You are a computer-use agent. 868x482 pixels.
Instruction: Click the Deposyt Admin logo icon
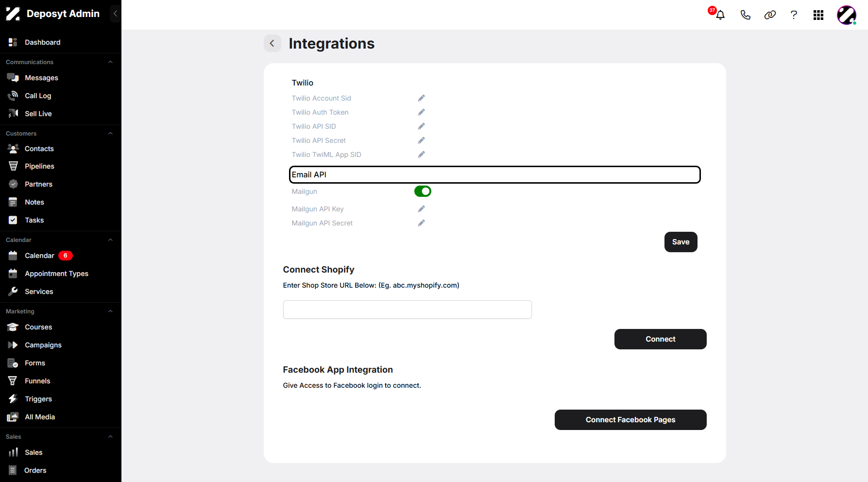tap(13, 14)
